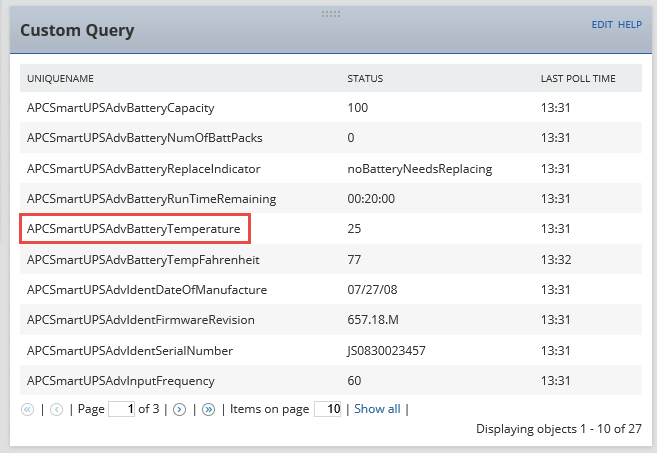The height and width of the screenshot is (453, 657).
Task: Click the status value 100
Action: tap(357, 108)
